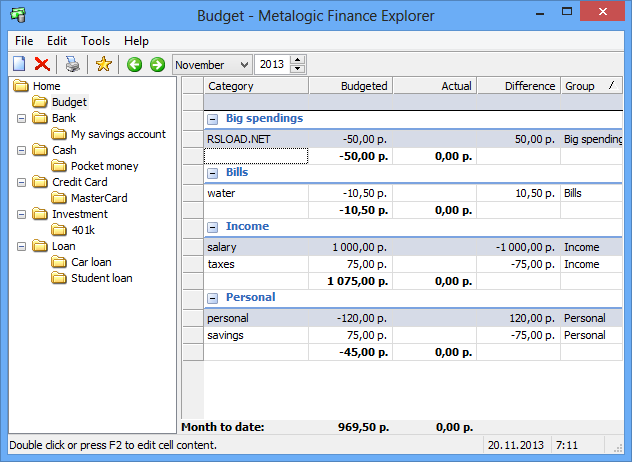Open the Tools menu
632x462 pixels.
[96, 41]
